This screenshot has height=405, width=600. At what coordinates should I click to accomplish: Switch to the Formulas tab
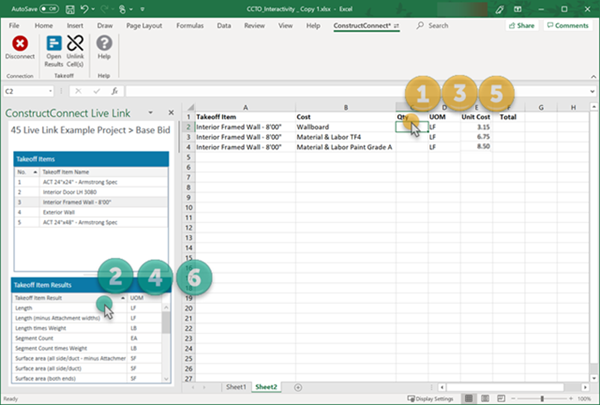click(x=190, y=25)
